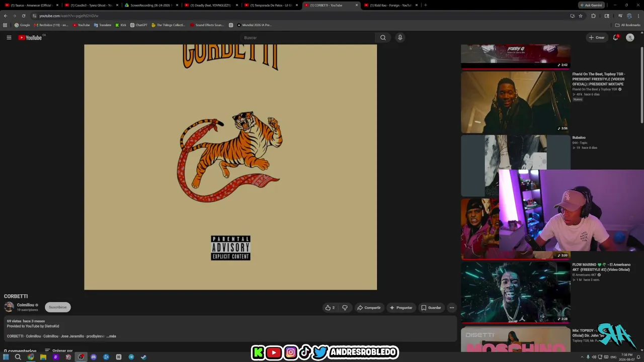The height and width of the screenshot is (362, 644).
Task: Bookmark this page with the star
Action: (x=581, y=16)
